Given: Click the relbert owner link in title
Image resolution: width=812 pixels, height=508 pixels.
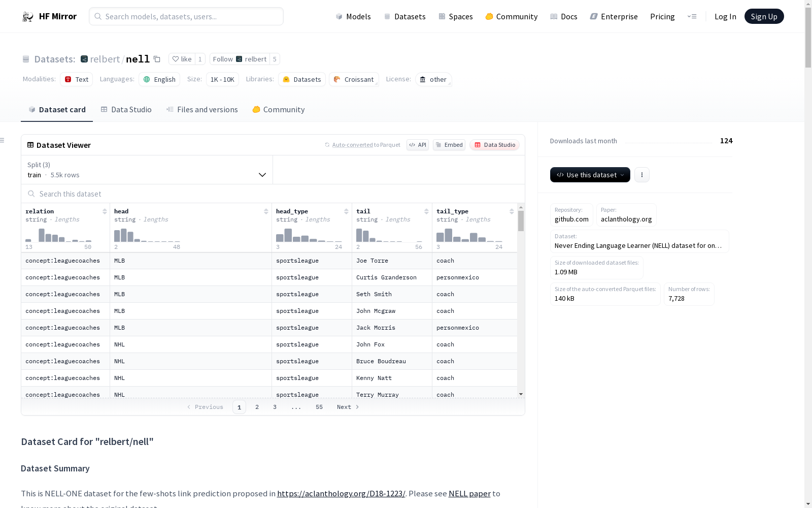Looking at the screenshot, I should [105, 59].
